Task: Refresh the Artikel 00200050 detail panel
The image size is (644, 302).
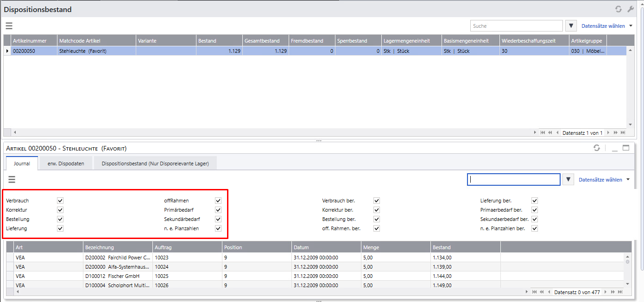Action: (x=597, y=148)
